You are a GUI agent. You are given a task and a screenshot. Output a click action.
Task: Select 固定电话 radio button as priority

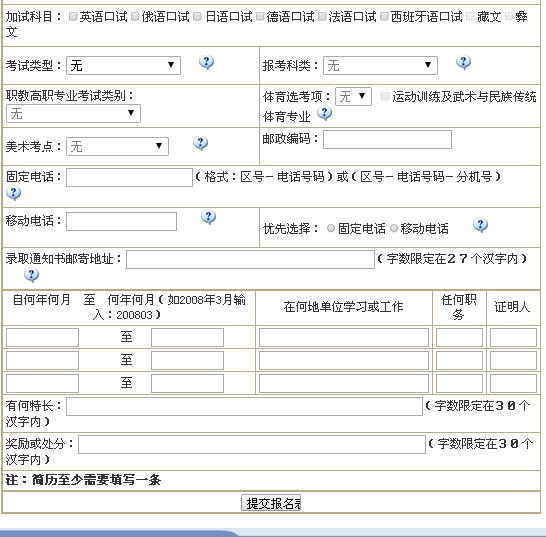tap(331, 228)
